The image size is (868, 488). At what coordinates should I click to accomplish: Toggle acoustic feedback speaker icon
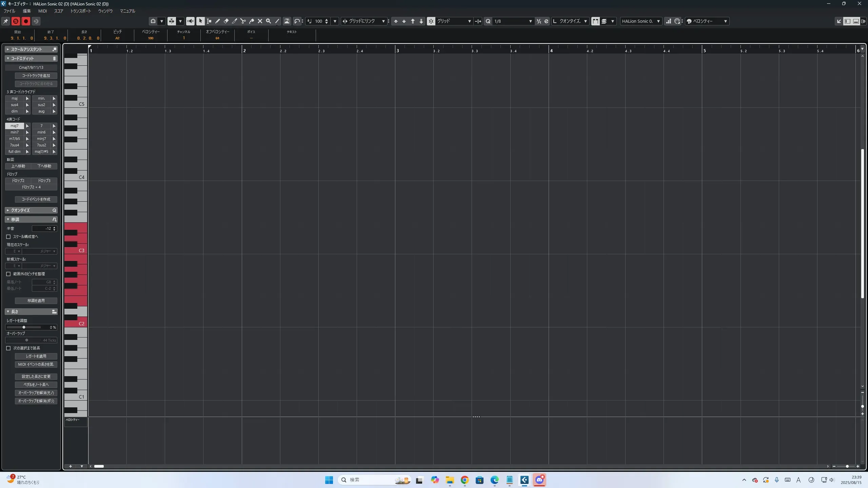tap(190, 21)
